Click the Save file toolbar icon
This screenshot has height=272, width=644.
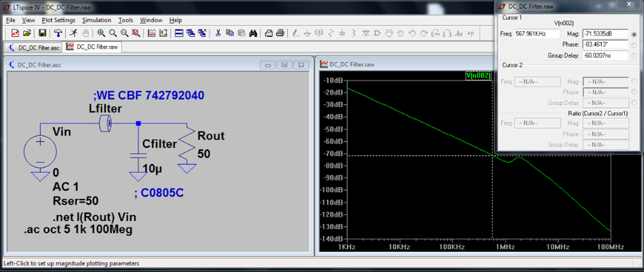[x=42, y=33]
